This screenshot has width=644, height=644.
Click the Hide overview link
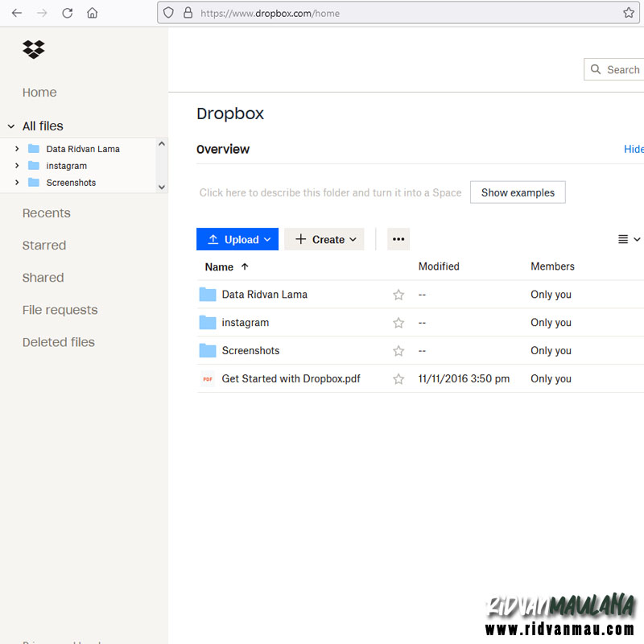point(634,149)
